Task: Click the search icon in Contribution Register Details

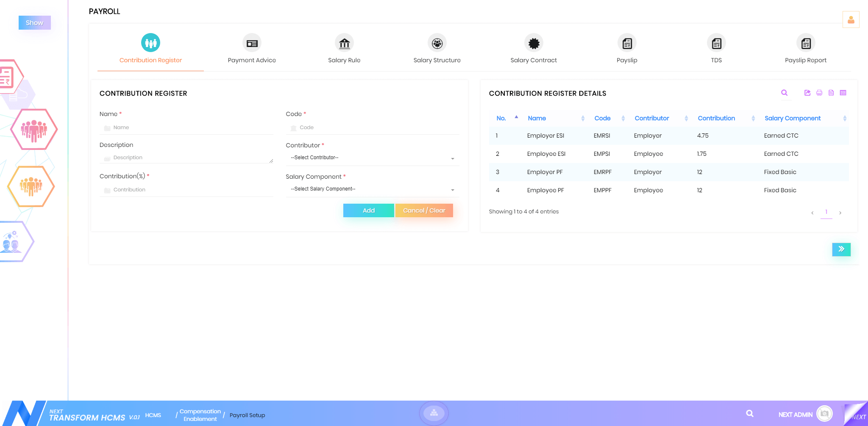Action: (785, 93)
